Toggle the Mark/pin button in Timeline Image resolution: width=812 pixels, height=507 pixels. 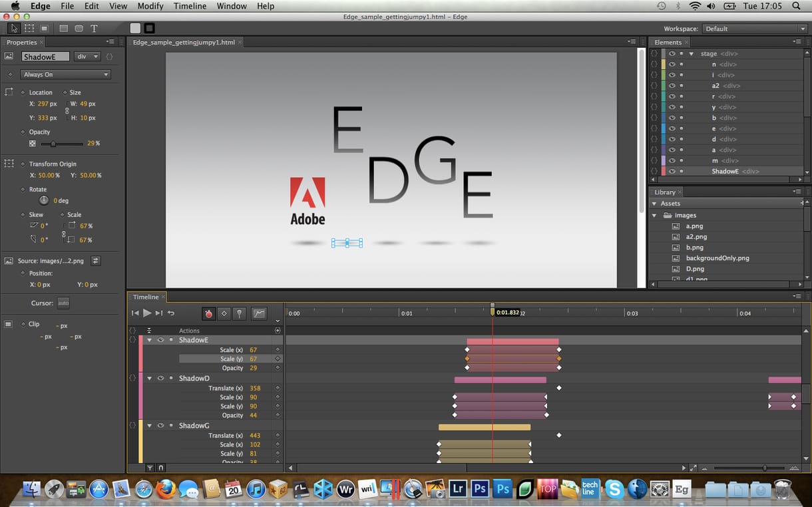[x=240, y=313]
